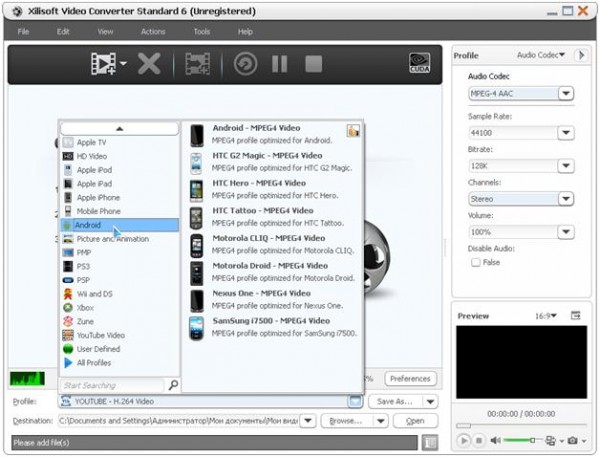The height and width of the screenshot is (457, 600).
Task: Select the Android category
Action: 120,225
